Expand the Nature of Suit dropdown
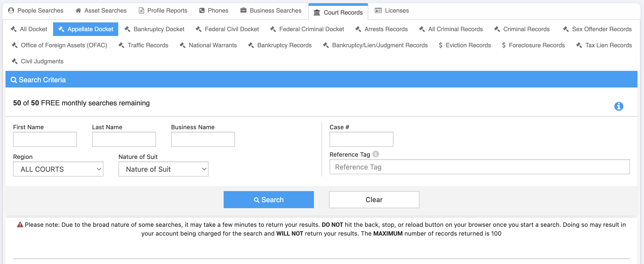644x264 pixels. pyautogui.click(x=164, y=169)
